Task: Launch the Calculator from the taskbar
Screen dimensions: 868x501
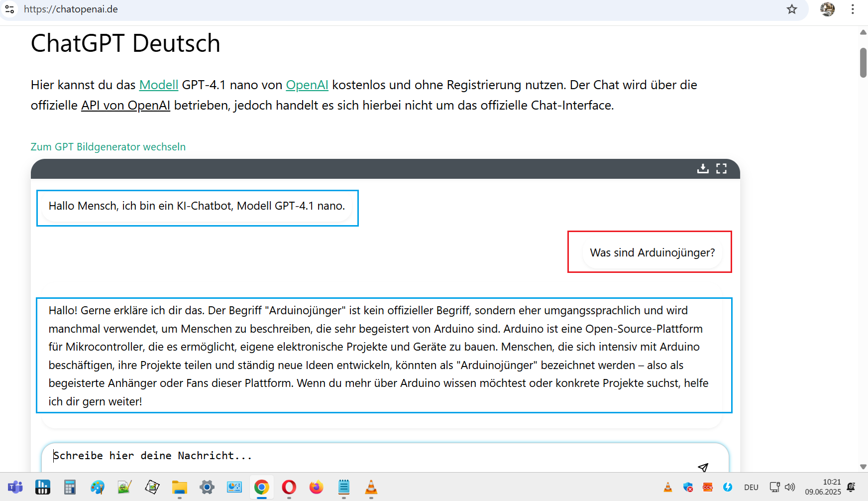Action: pyautogui.click(x=70, y=487)
